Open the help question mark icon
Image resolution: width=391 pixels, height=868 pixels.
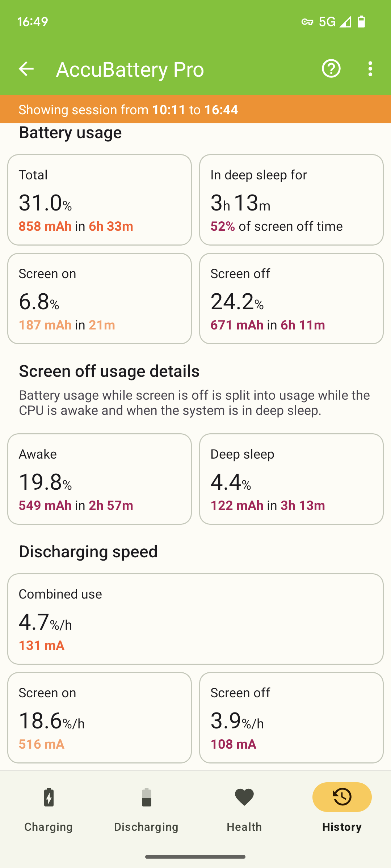click(x=331, y=69)
